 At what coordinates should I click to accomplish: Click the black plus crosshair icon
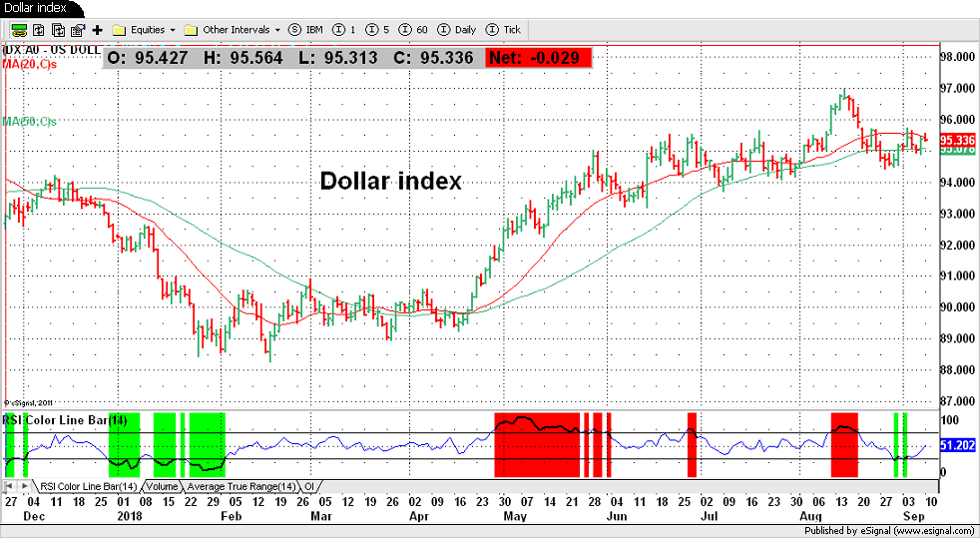pos(98,29)
